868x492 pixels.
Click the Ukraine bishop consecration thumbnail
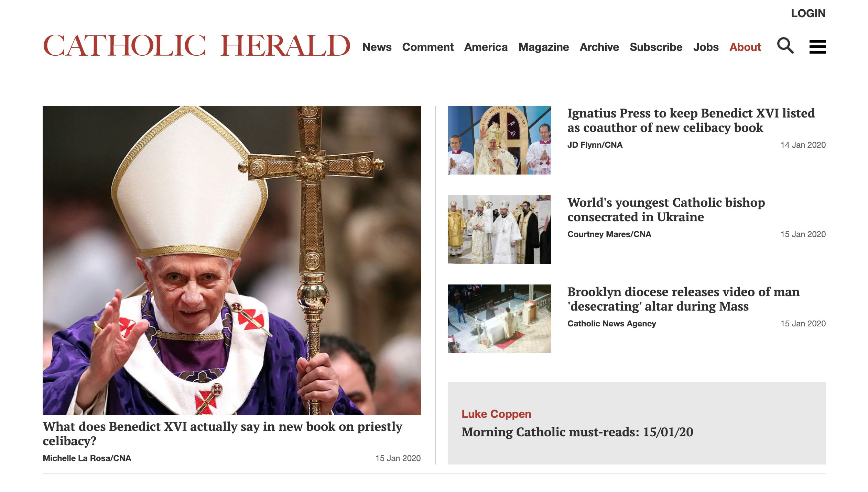coord(499,230)
